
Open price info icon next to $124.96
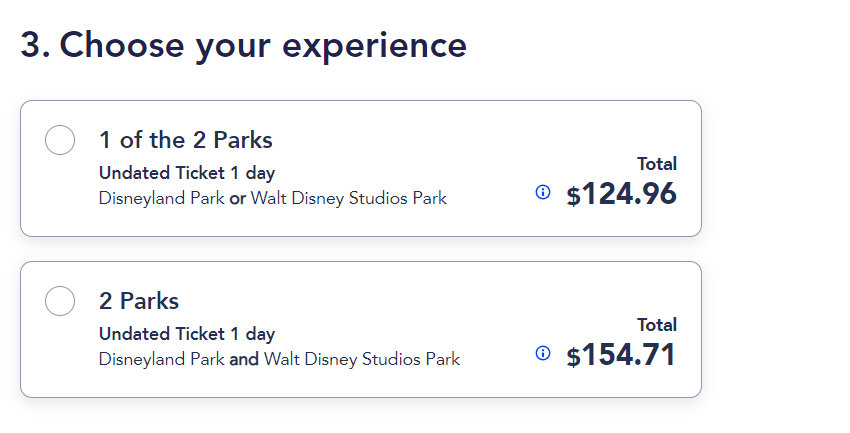[x=543, y=192]
